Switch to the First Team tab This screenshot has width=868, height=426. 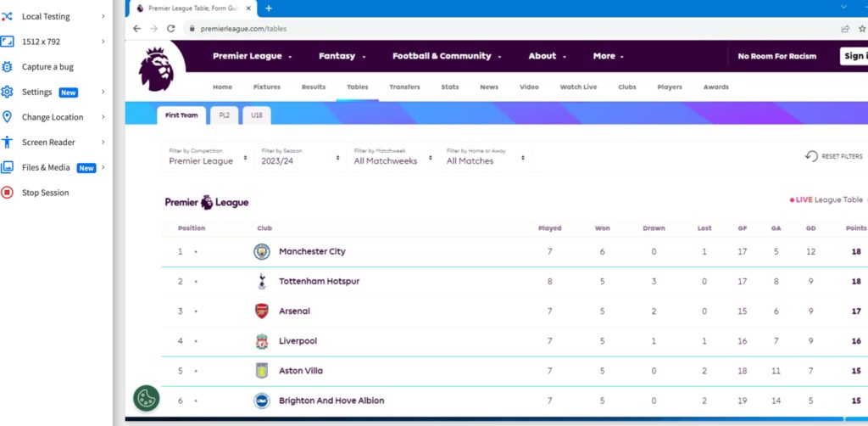click(181, 115)
